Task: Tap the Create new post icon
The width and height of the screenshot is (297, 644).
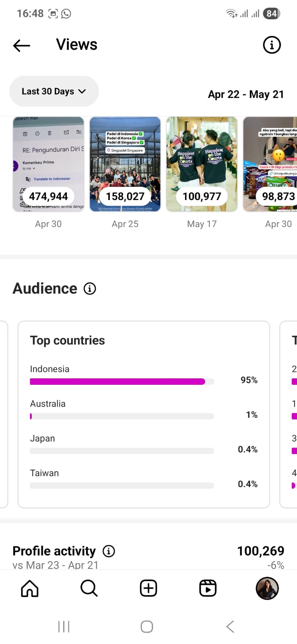Action: pos(148,588)
